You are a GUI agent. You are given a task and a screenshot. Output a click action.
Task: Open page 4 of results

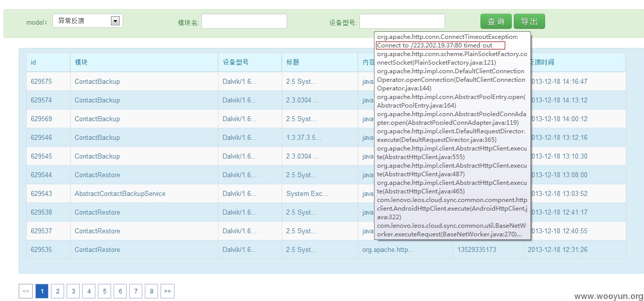point(89,291)
